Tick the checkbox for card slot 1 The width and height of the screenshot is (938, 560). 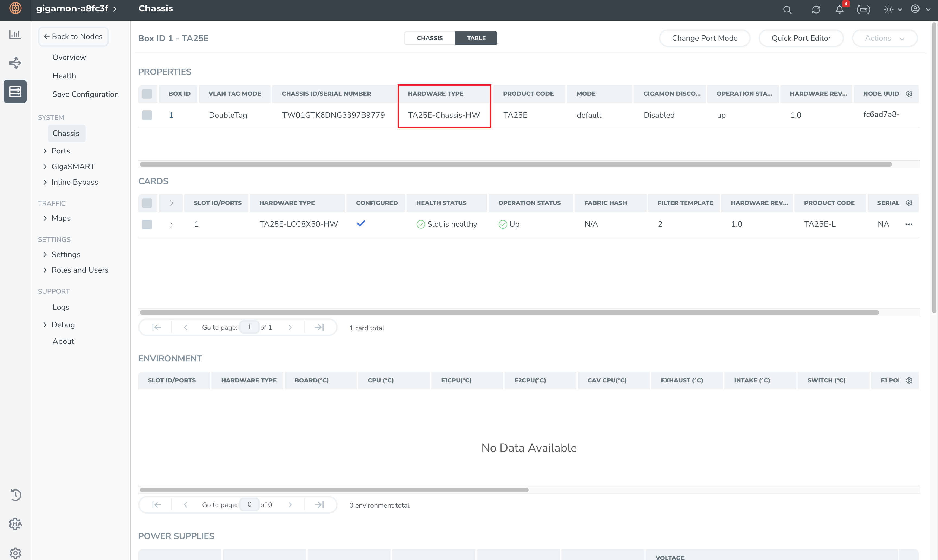(x=147, y=224)
